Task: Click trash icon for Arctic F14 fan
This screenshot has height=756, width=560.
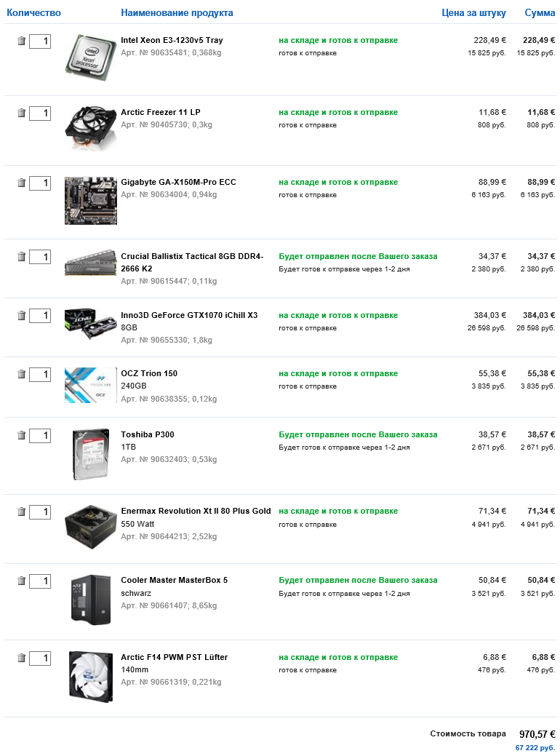Action: 21,658
